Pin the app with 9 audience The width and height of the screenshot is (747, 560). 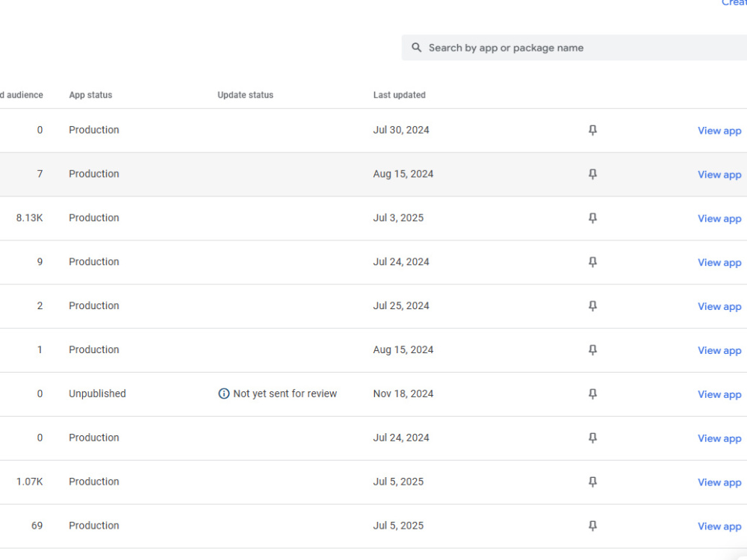tap(592, 262)
